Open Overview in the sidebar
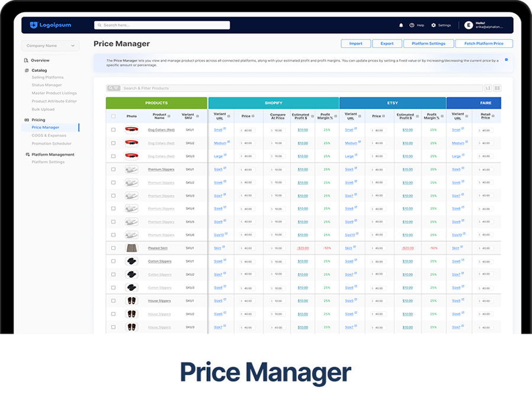 coord(40,60)
